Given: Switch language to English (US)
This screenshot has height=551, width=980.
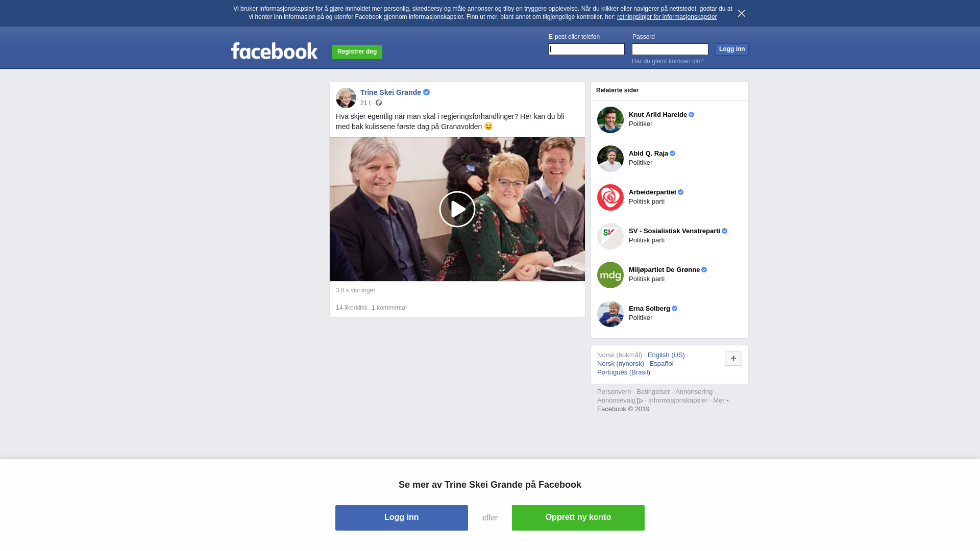Looking at the screenshot, I should pos(666,355).
